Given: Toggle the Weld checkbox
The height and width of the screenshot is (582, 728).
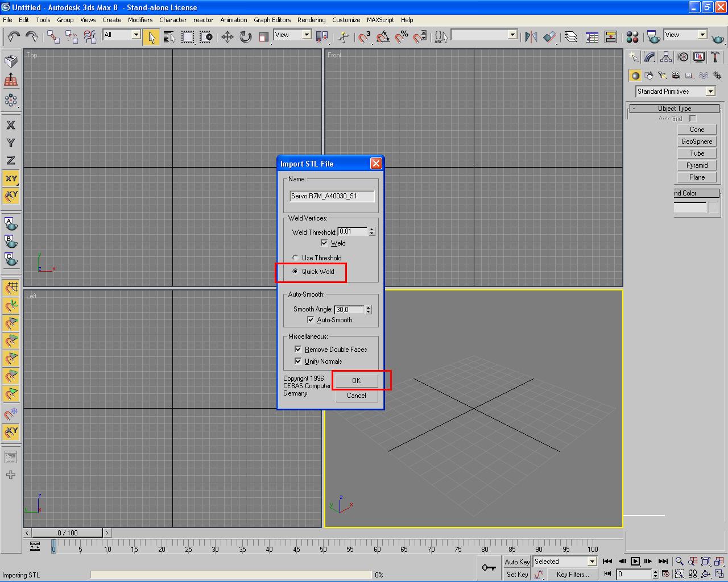Looking at the screenshot, I should [x=324, y=243].
